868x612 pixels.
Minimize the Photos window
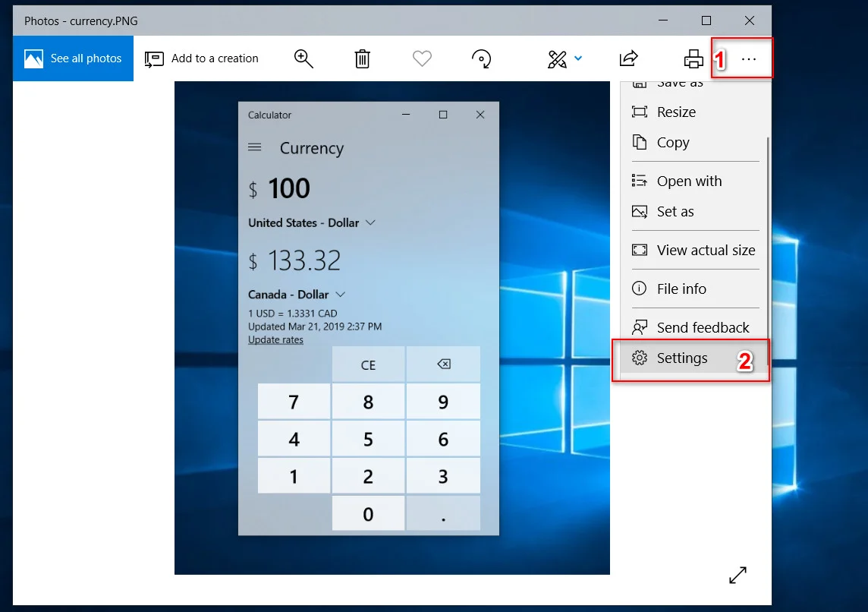tap(662, 21)
